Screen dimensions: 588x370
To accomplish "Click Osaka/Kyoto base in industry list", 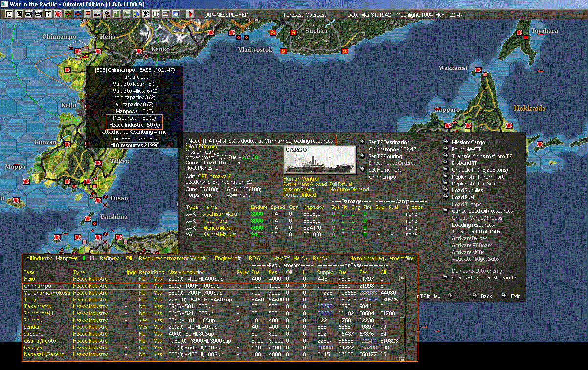I will (40, 341).
